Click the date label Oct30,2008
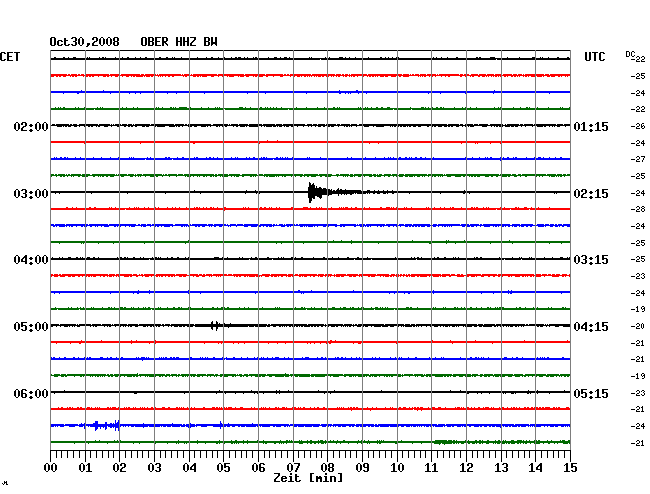Image resolution: width=650 pixels, height=494 pixels. click(85, 42)
